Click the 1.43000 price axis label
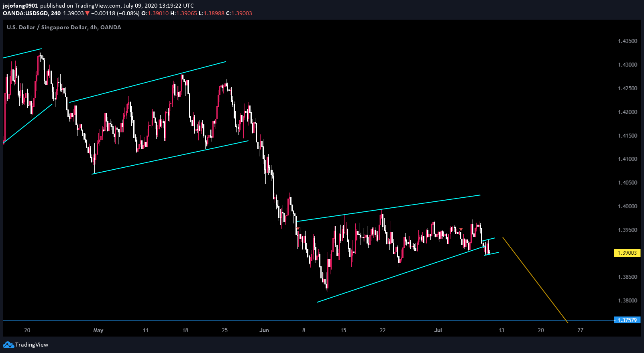 628,65
